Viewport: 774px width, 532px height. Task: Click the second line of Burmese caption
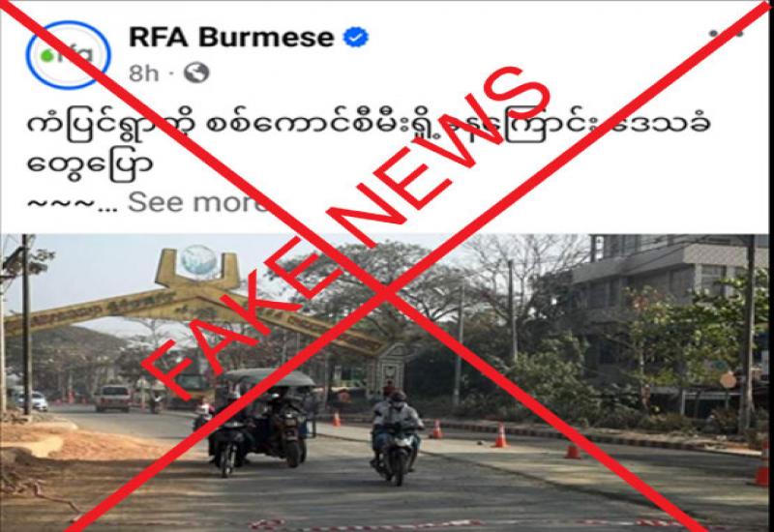[90, 164]
